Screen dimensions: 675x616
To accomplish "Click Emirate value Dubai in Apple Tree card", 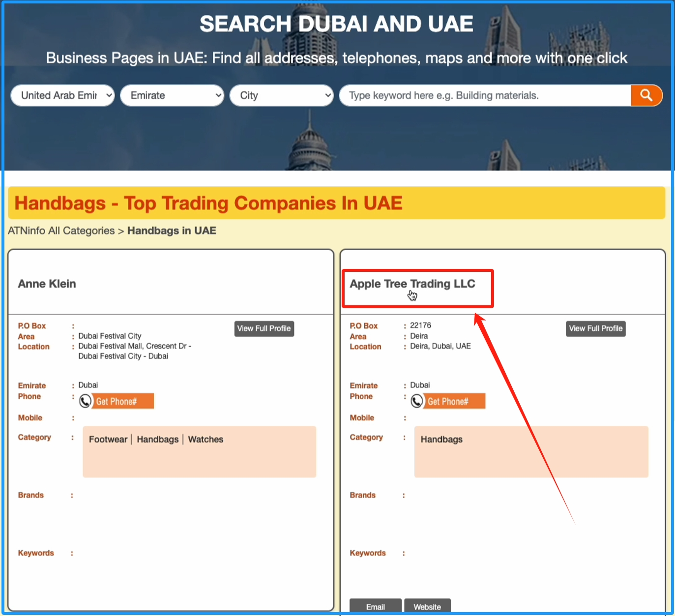I will 420,385.
